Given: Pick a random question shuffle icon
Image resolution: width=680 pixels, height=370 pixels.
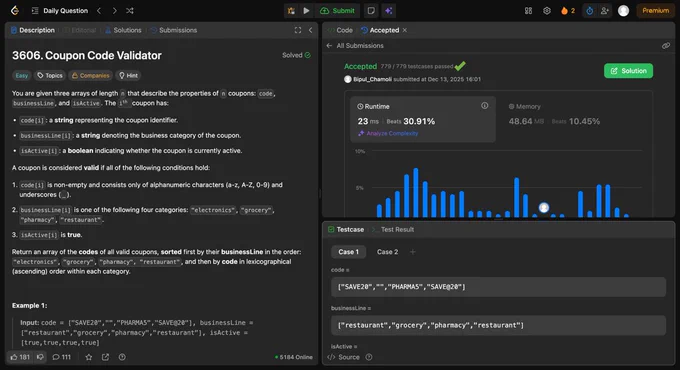Looking at the screenshot, I should (x=130, y=10).
